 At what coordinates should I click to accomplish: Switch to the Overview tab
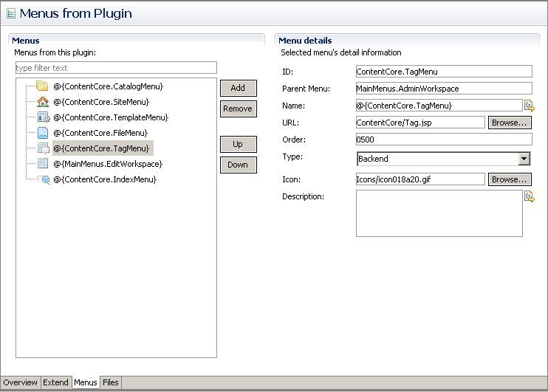[20, 382]
